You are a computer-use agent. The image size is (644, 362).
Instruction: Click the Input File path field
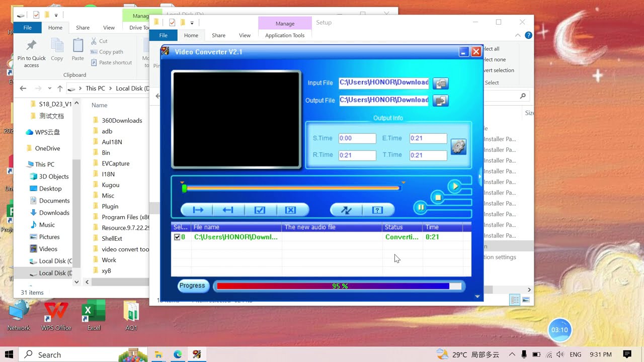(384, 83)
